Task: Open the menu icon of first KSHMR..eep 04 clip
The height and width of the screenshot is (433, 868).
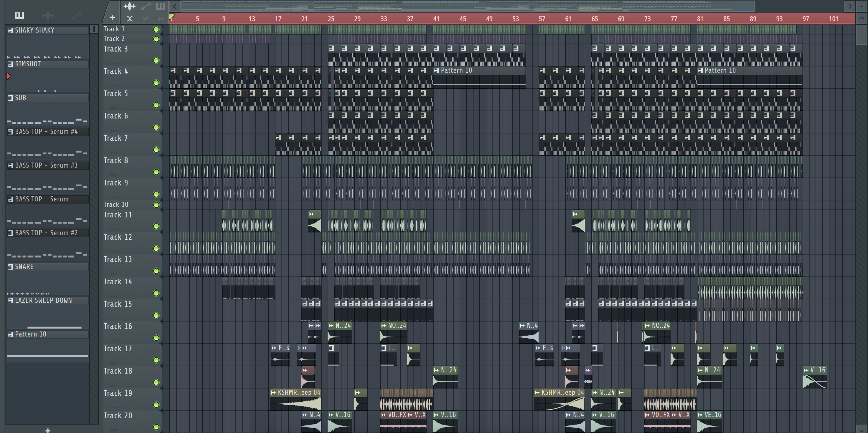Action: point(274,393)
